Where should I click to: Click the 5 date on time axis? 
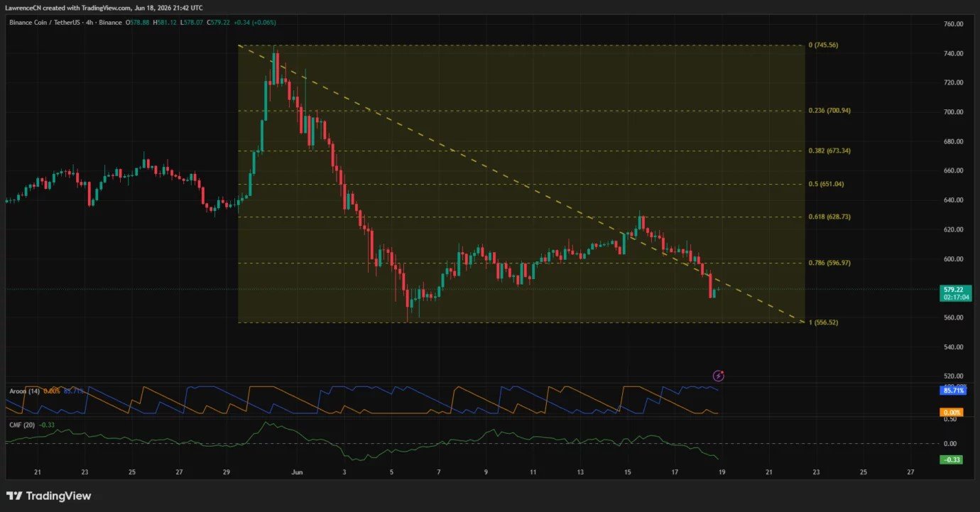coord(391,472)
